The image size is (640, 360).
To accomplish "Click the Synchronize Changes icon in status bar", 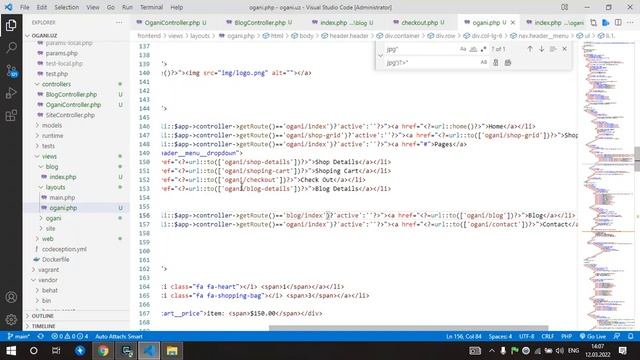I will point(40,336).
